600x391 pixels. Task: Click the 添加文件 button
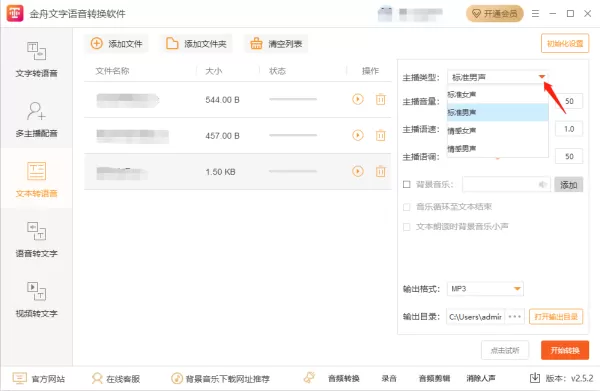[x=116, y=44]
